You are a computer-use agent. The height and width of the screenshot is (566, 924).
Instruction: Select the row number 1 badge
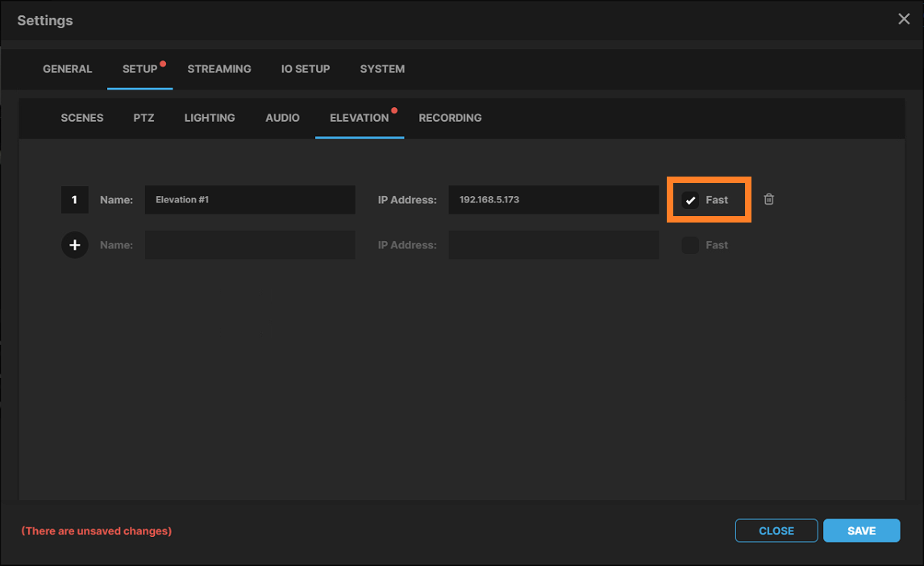point(75,200)
